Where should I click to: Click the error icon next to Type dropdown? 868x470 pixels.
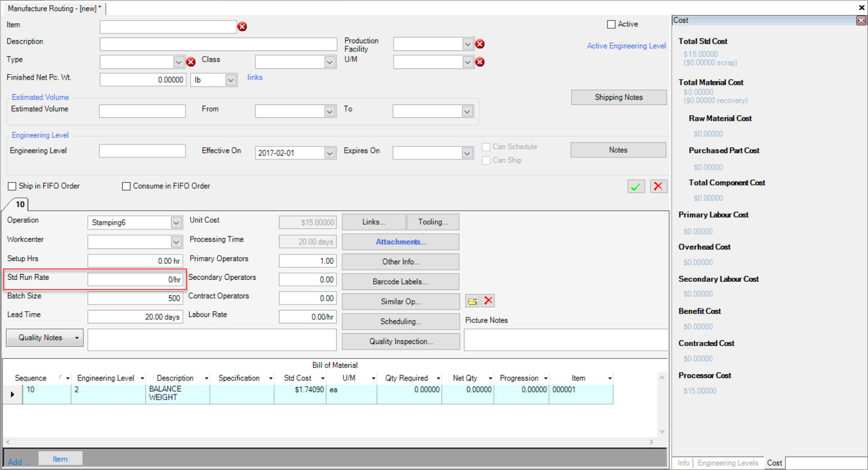pos(191,62)
